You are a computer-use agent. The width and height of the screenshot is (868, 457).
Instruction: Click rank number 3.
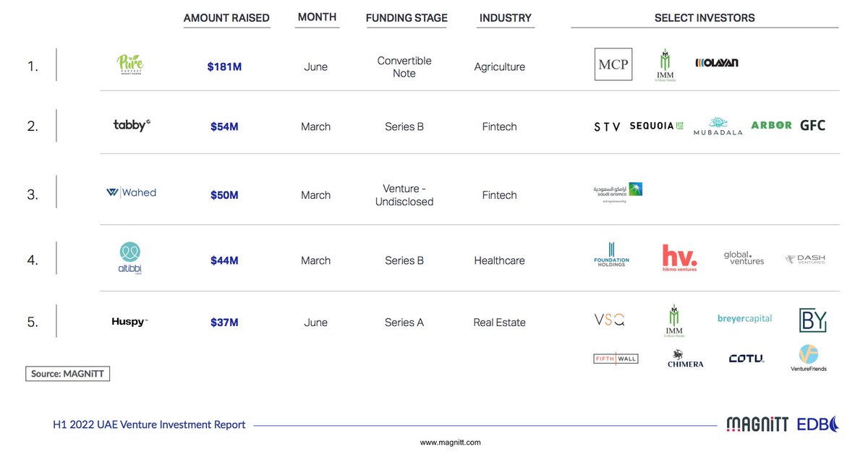pos(32,195)
